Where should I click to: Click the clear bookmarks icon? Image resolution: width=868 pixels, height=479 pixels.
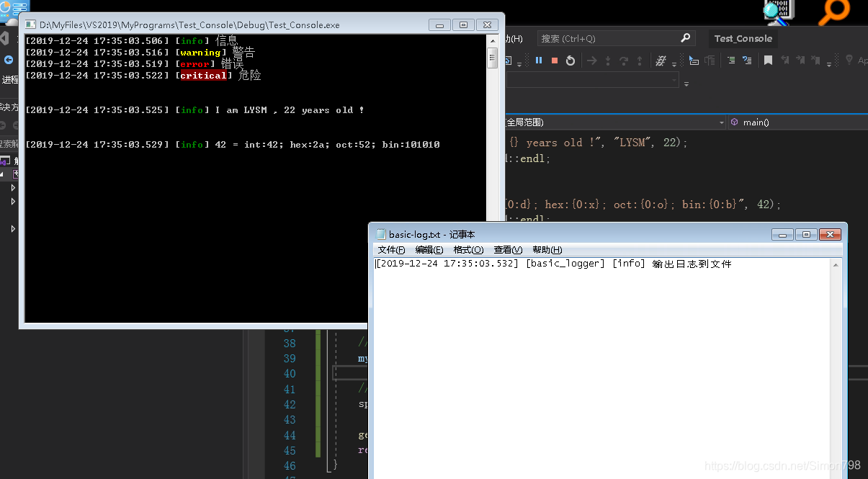815,61
